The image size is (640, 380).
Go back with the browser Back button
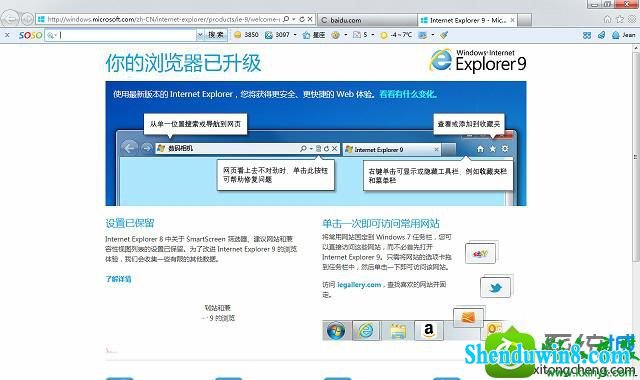(10, 18)
